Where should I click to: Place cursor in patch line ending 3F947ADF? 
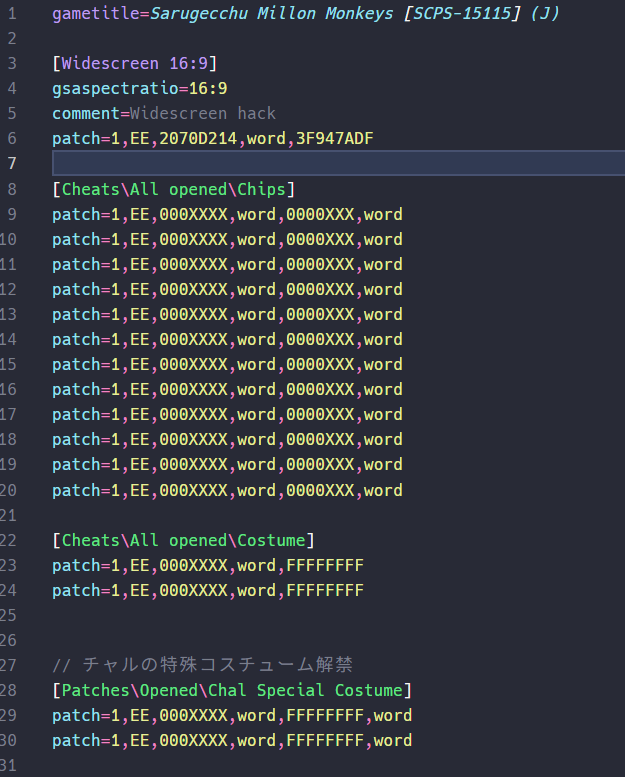(x=213, y=139)
